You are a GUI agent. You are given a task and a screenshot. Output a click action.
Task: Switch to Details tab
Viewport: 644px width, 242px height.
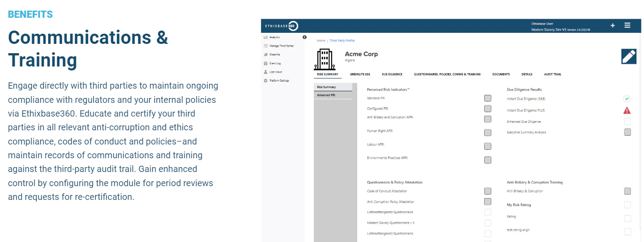coord(527,74)
